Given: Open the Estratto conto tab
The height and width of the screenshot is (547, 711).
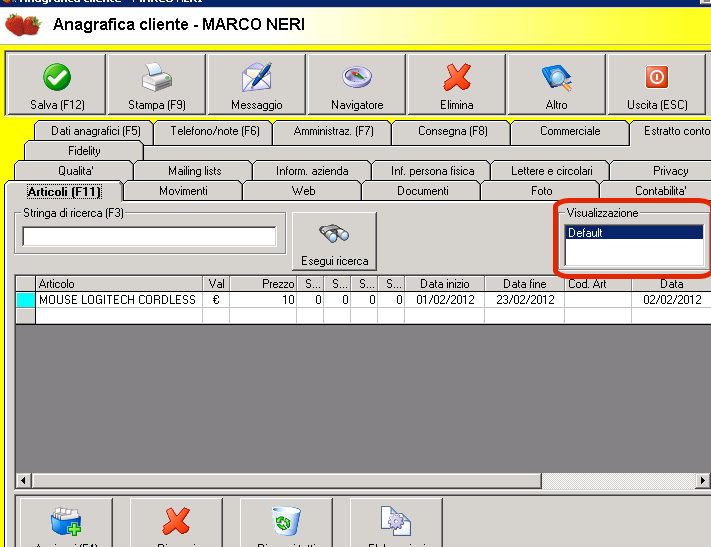Looking at the screenshot, I should tap(672, 132).
